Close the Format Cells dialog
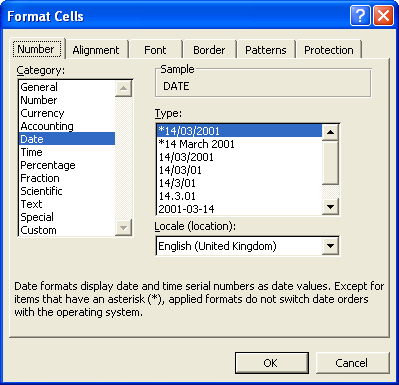Viewport: 399px width, 385px height. pyautogui.click(x=383, y=15)
